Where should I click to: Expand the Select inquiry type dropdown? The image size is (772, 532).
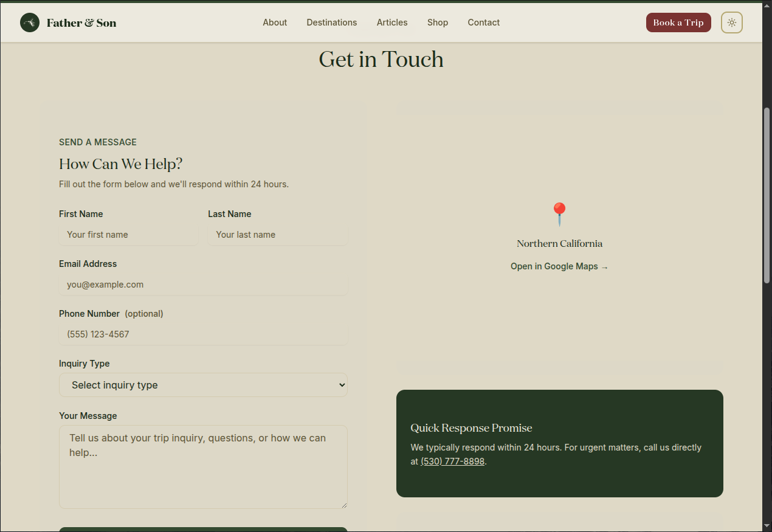pyautogui.click(x=203, y=385)
